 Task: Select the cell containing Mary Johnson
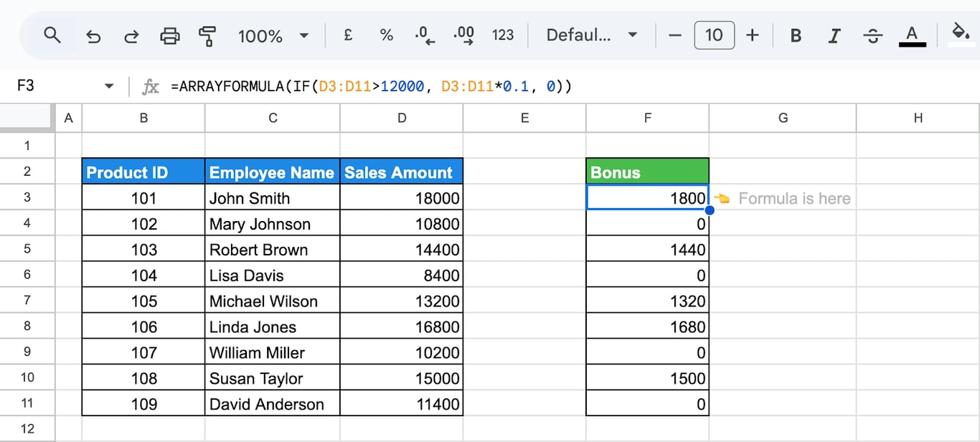click(273, 223)
